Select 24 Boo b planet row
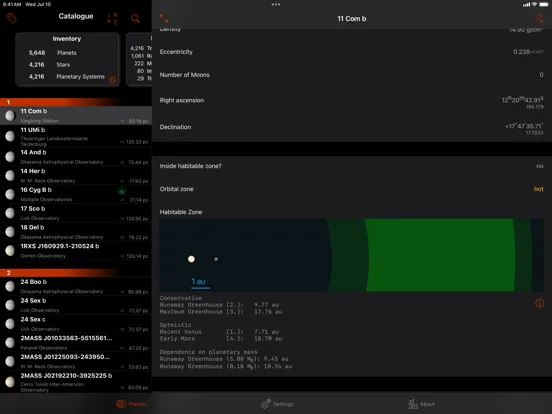The height and width of the screenshot is (414, 552). click(76, 286)
